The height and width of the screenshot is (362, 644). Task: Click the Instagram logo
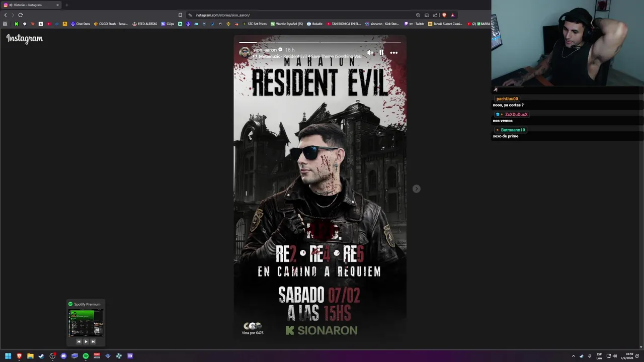(x=25, y=38)
